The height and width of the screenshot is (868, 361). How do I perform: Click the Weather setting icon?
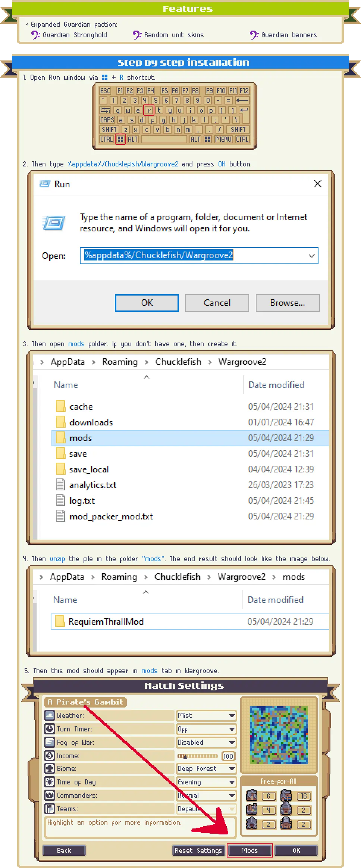pyautogui.click(x=50, y=715)
